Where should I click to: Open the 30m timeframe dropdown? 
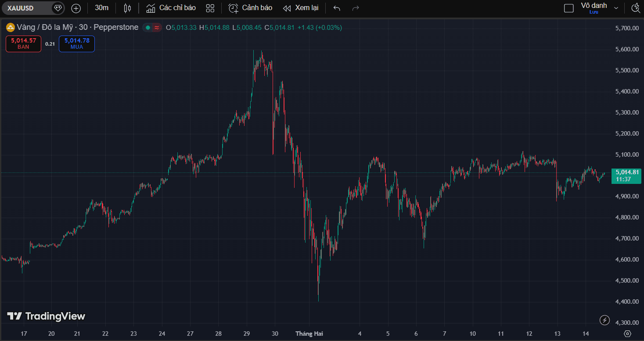102,8
